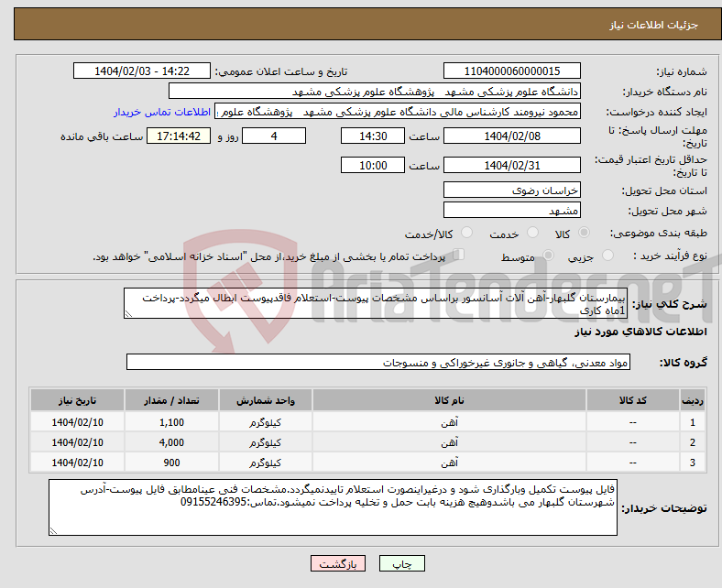
Task: Open اطلاعات تماس خریدار link
Action: coord(162,112)
